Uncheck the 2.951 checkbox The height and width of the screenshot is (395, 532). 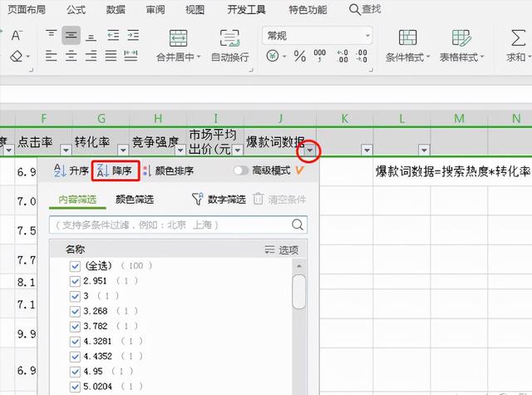point(75,281)
